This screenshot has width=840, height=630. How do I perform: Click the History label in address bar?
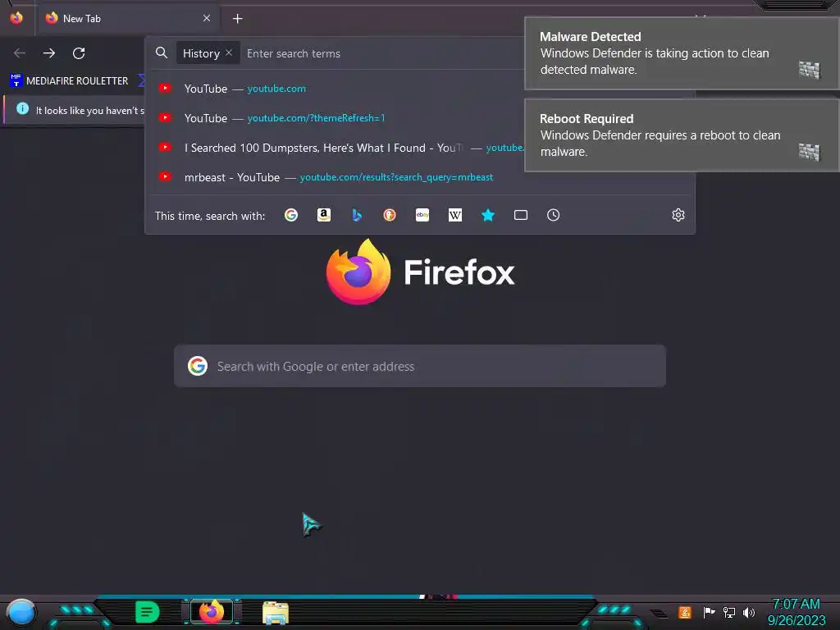(x=202, y=53)
